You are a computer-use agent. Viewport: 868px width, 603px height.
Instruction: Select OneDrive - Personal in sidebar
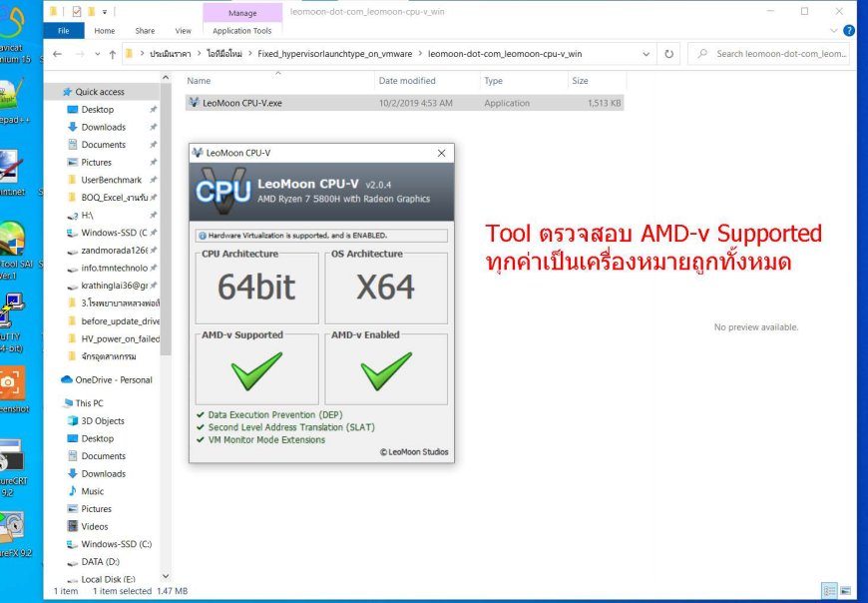(x=114, y=379)
